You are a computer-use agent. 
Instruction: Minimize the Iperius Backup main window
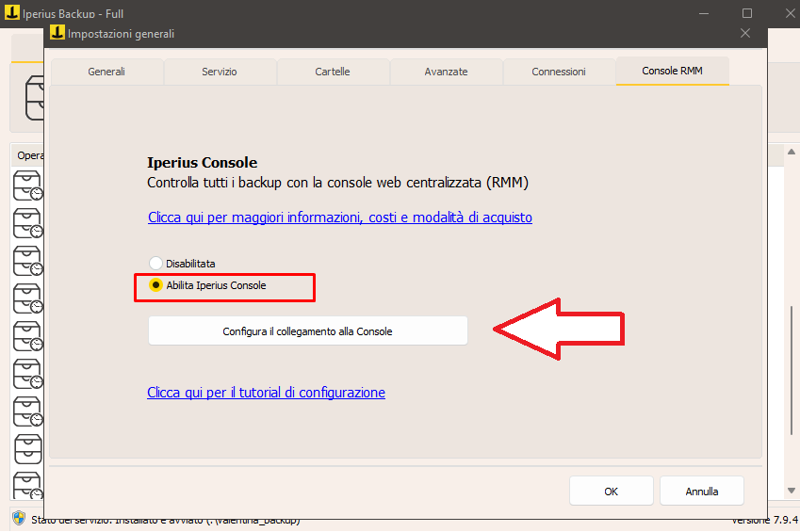click(x=704, y=13)
